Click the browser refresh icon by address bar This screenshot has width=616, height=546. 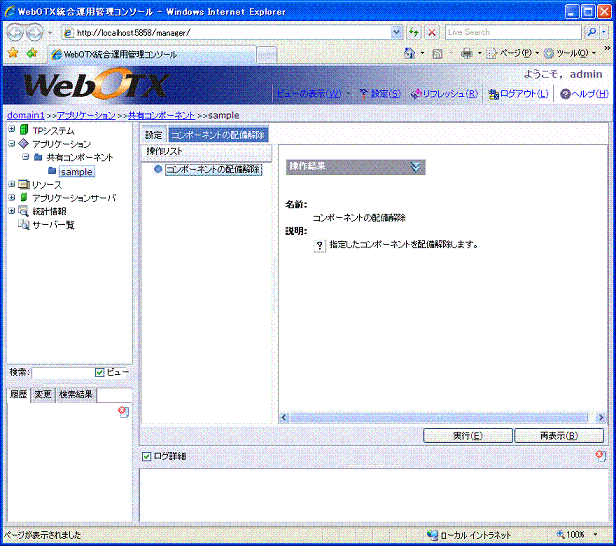[414, 33]
